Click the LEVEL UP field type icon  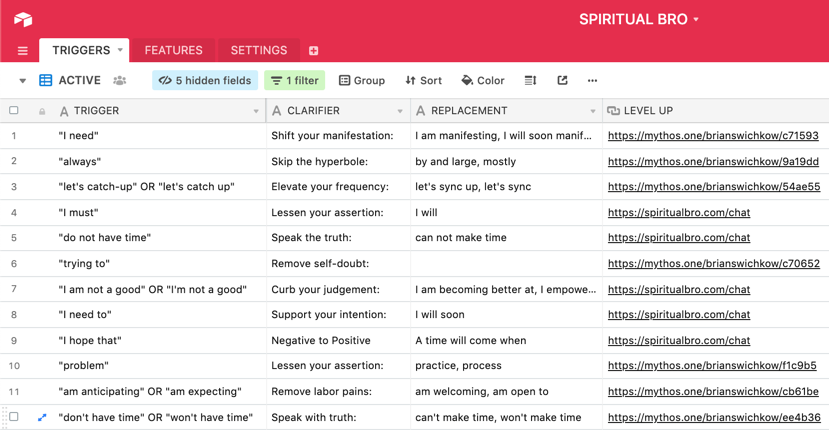(x=613, y=111)
